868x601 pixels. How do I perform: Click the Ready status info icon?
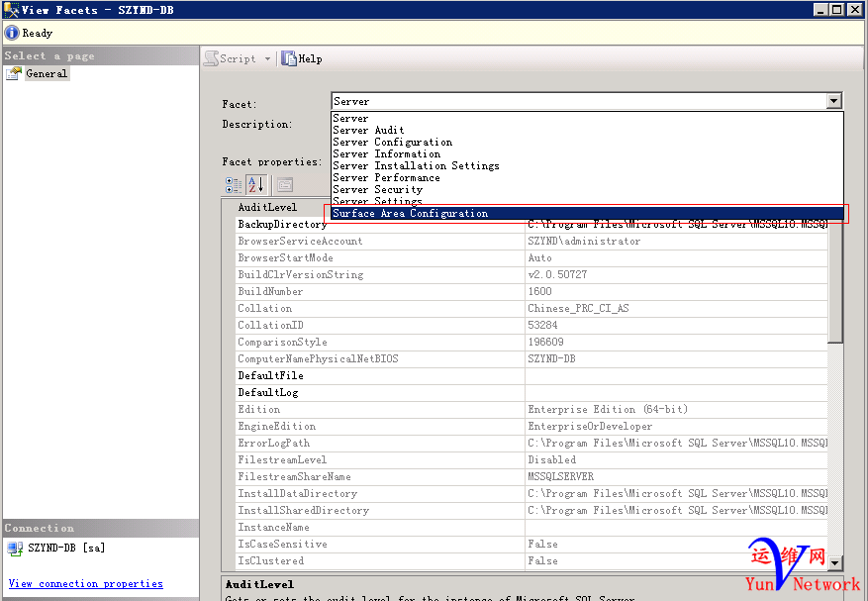tap(11, 33)
